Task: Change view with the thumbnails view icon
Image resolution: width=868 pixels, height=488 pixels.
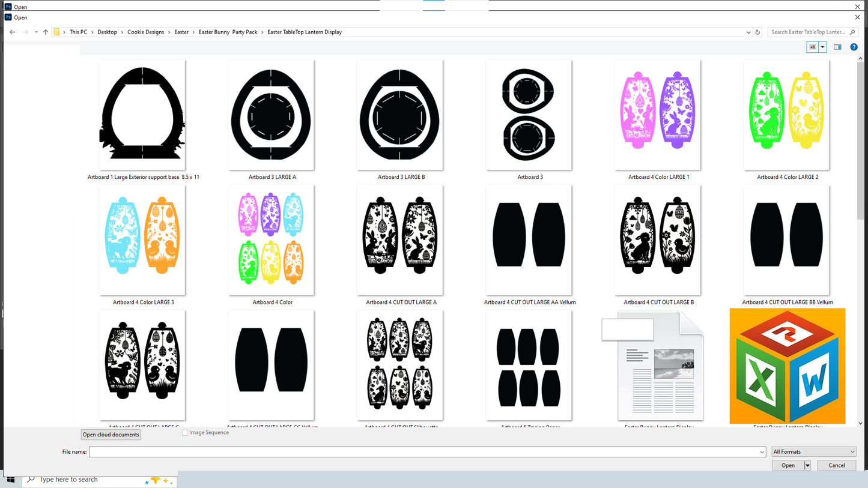Action: [813, 47]
